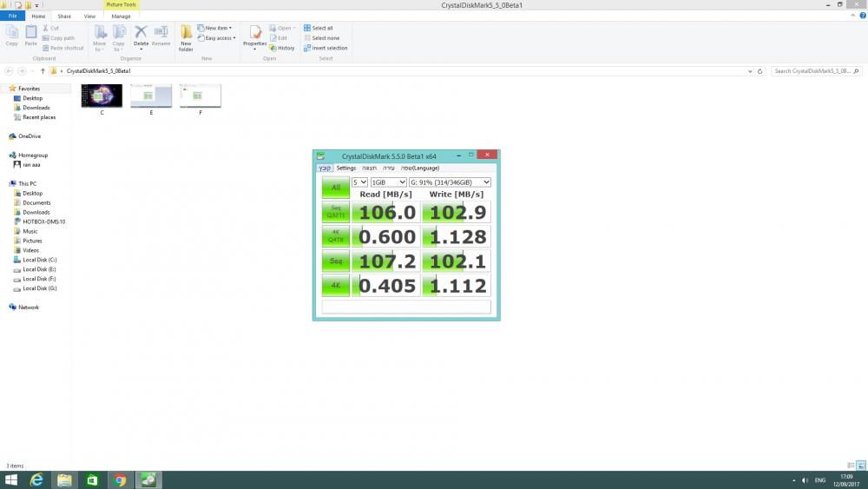Click the Delete icon in Organize group
The width and height of the screenshot is (868, 489).
pyautogui.click(x=141, y=36)
